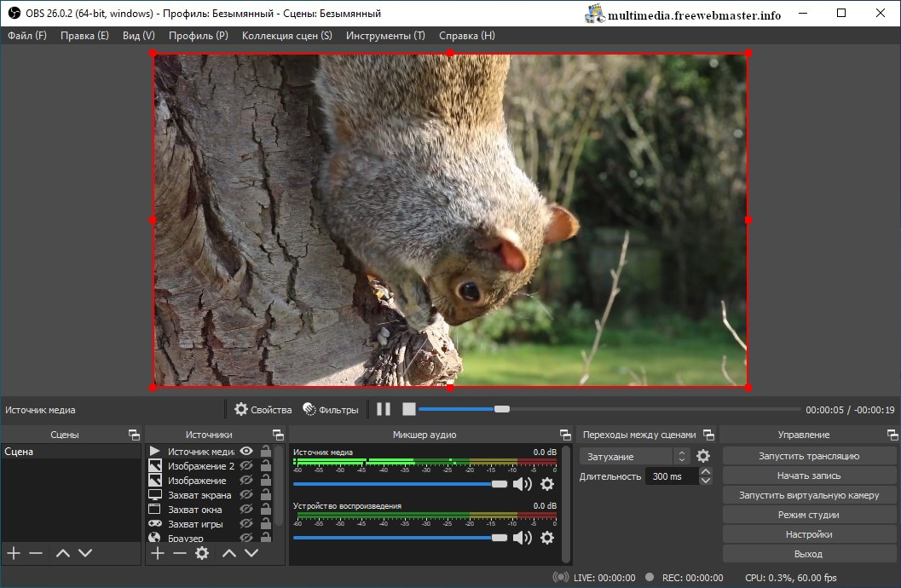
Task: Open the Правка (E) menu
Action: tap(84, 36)
